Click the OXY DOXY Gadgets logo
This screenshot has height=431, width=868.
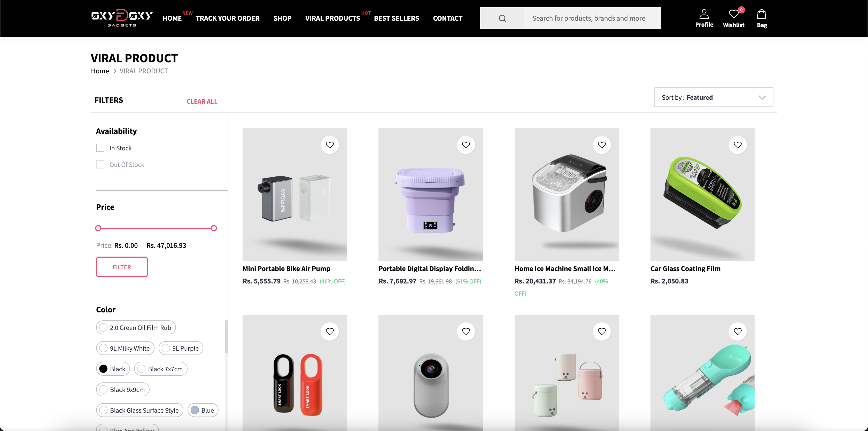pos(122,18)
